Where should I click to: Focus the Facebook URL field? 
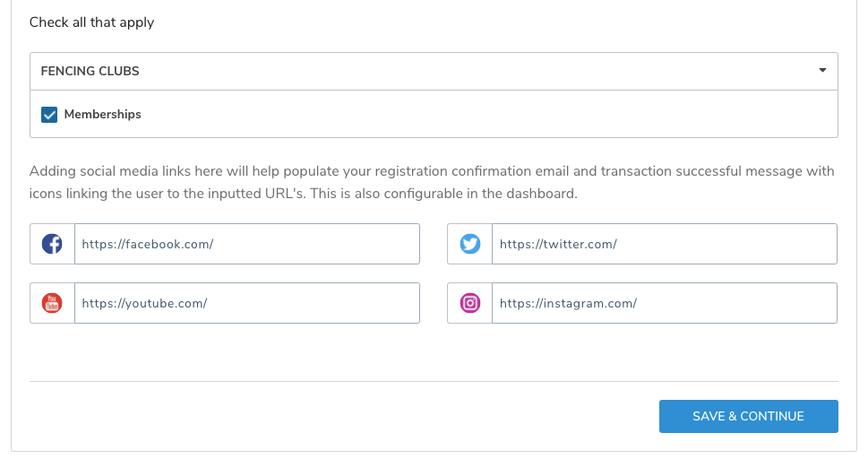point(246,244)
